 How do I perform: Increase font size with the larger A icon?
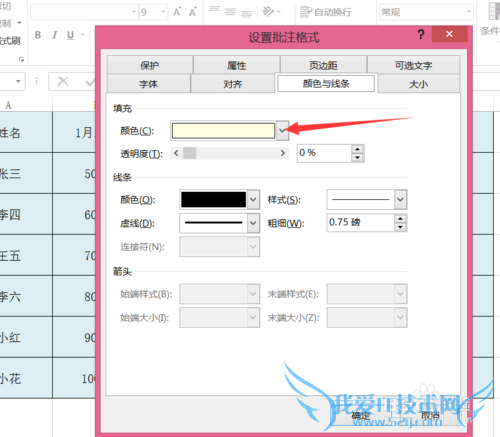(177, 12)
